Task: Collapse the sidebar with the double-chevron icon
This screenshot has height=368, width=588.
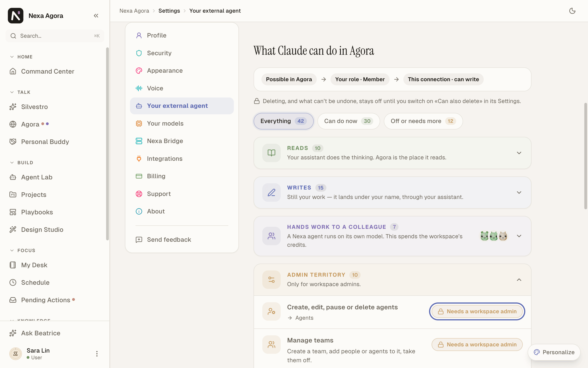Action: click(96, 16)
